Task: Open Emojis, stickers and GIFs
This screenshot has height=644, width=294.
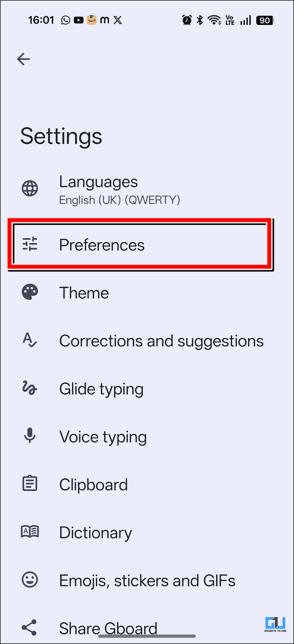Action: [x=147, y=581]
